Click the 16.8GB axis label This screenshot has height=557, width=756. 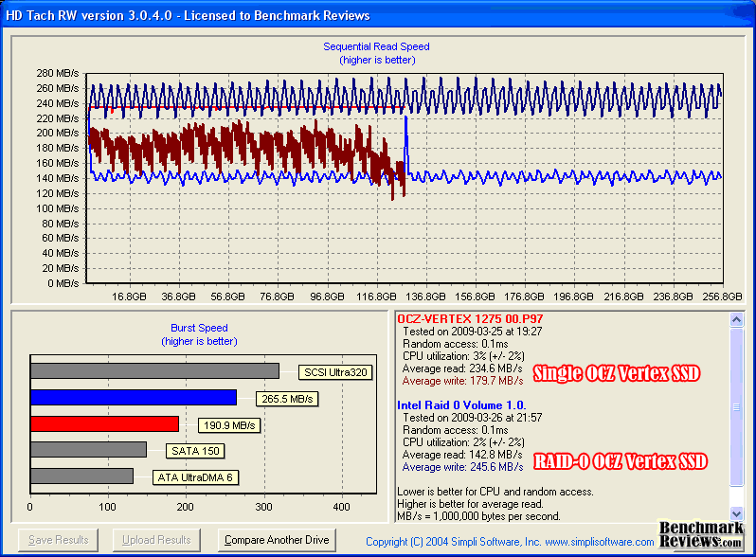tap(129, 296)
